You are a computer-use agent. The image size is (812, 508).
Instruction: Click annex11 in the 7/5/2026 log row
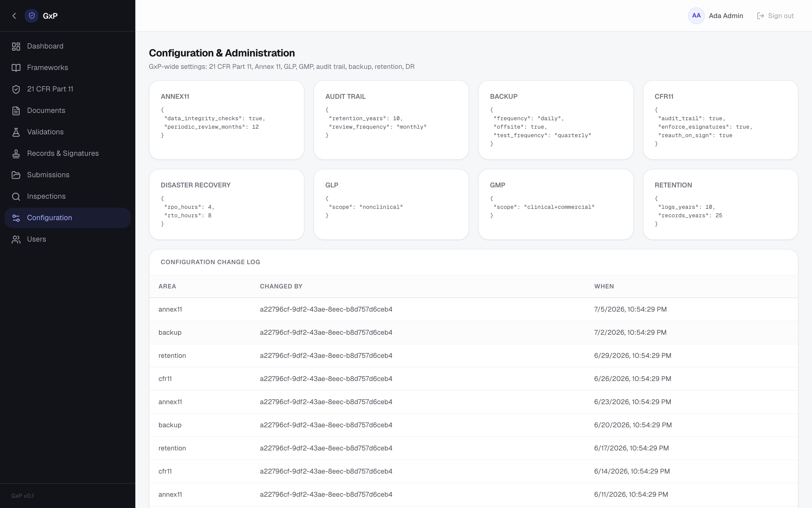[x=170, y=309]
